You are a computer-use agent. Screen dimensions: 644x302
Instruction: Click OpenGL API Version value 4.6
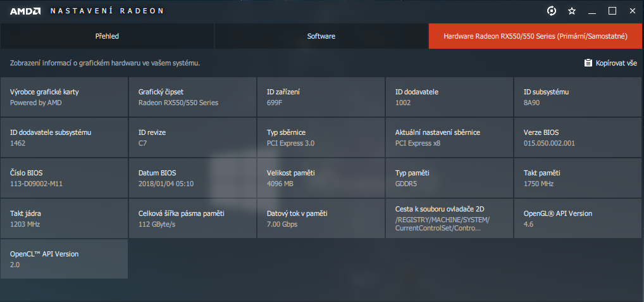pyautogui.click(x=528, y=224)
